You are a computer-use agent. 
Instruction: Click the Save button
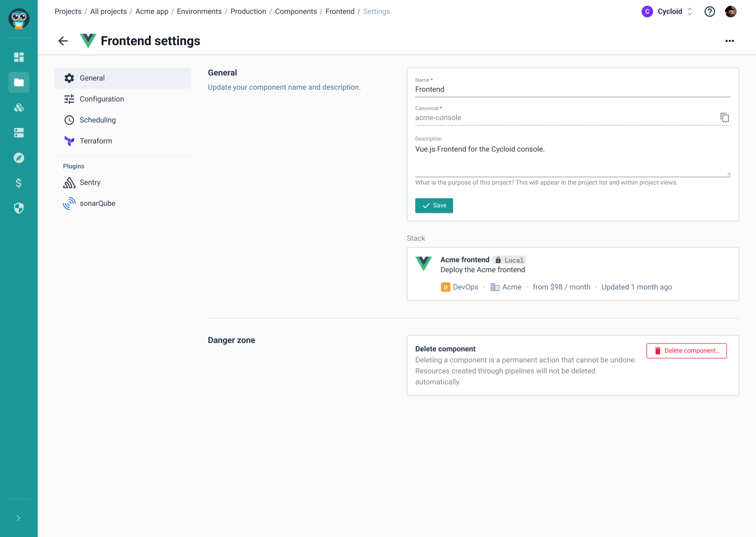point(434,205)
